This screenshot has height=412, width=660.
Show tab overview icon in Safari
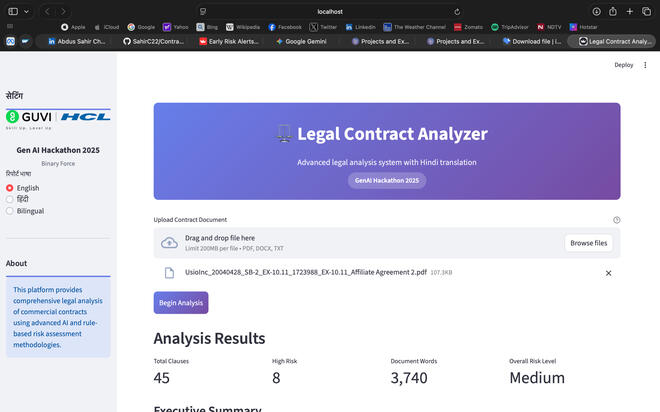(648, 11)
